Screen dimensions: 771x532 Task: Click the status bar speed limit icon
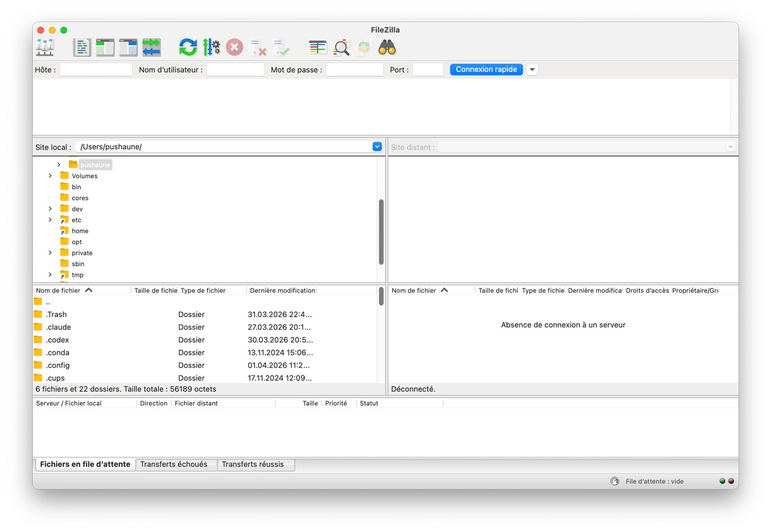(x=614, y=481)
